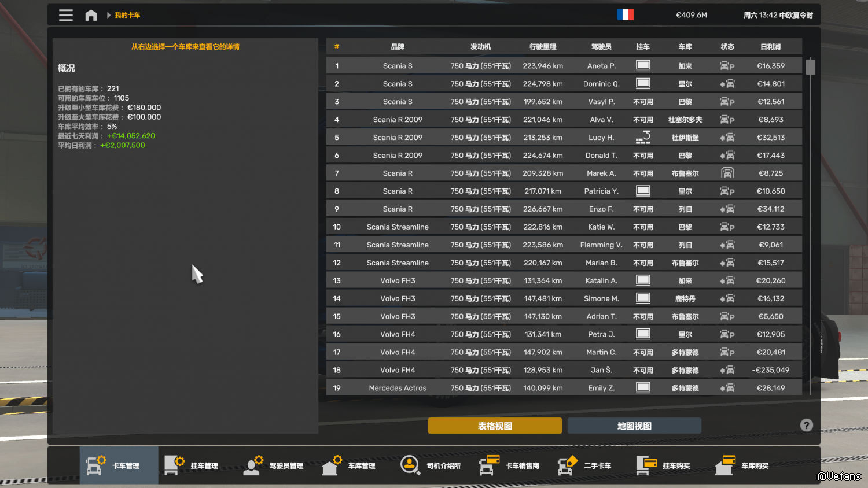The height and width of the screenshot is (488, 868).
Task: Click the 周六 13:42 clock display
Action: (x=778, y=15)
